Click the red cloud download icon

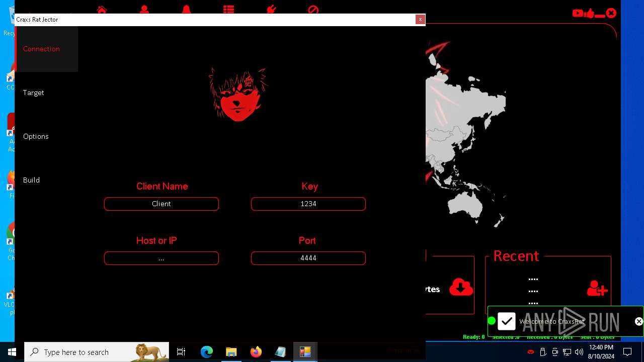461,287
